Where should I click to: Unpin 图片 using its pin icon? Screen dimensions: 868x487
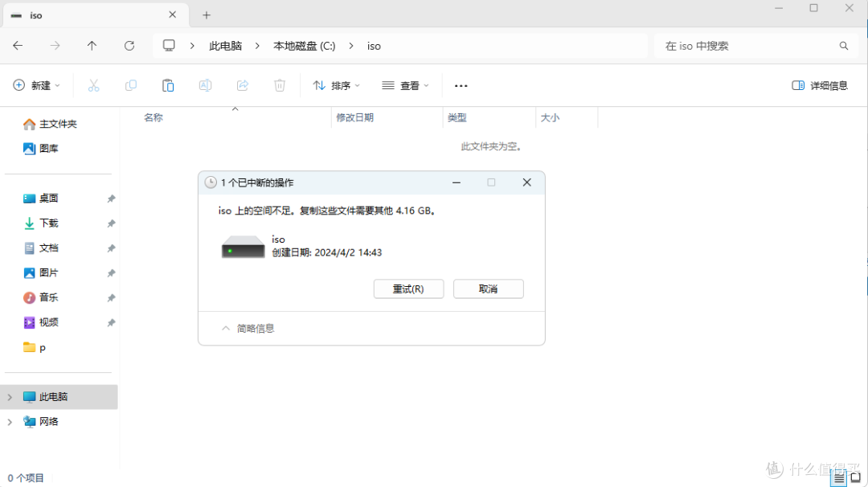pos(111,272)
